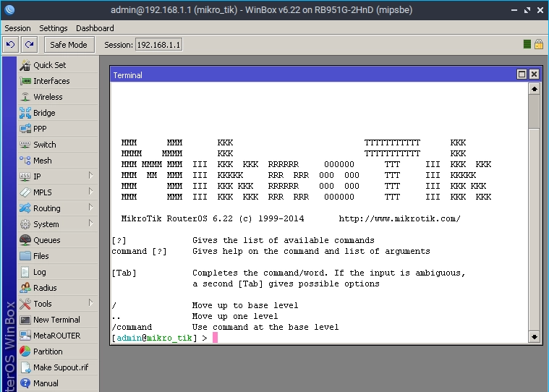Click the WinBox logo in title bar
The image size is (549, 392).
[x=9, y=10]
